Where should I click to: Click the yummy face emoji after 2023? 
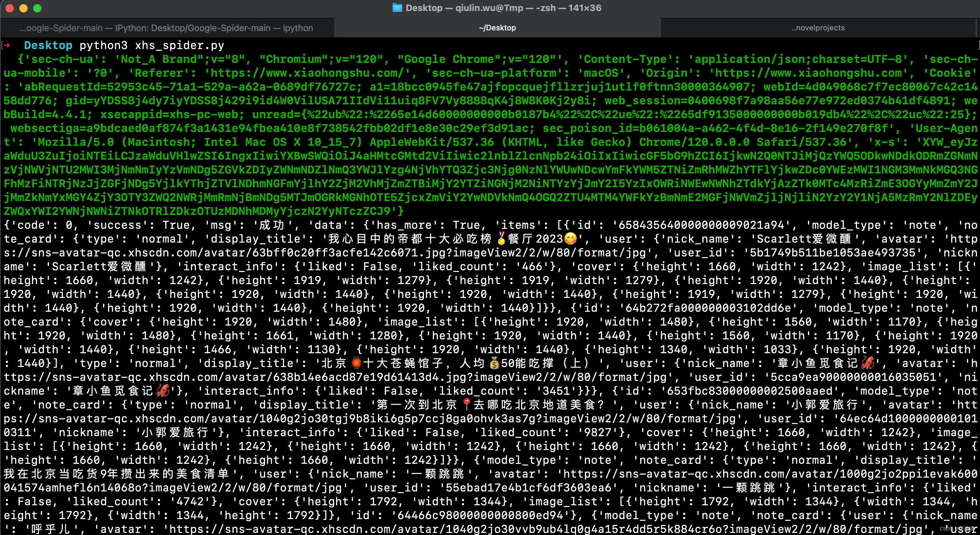570,238
